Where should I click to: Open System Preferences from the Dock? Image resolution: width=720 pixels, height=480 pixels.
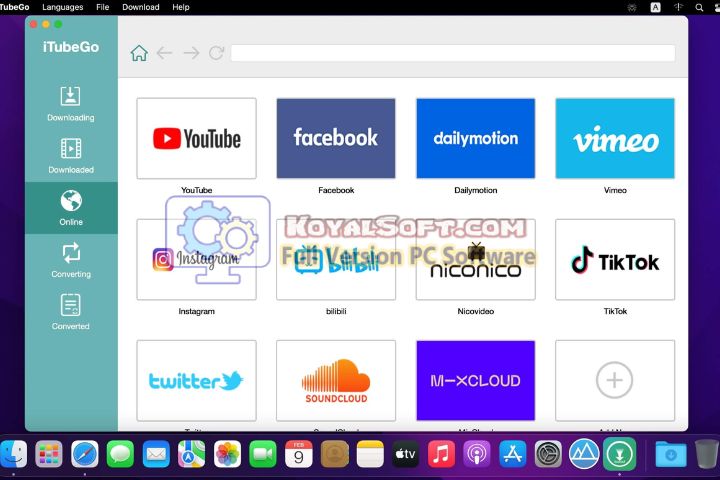[x=548, y=454]
